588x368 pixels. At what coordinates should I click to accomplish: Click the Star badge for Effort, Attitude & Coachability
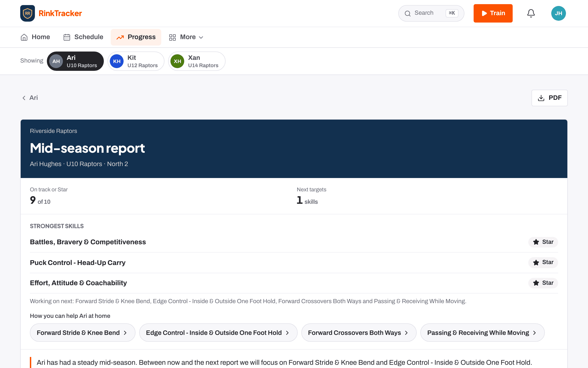coord(543,283)
